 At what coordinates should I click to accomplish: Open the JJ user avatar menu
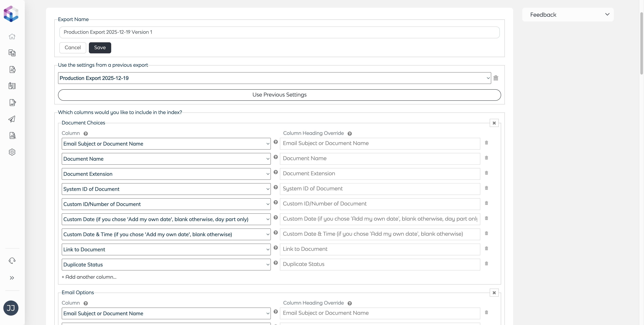(x=11, y=308)
